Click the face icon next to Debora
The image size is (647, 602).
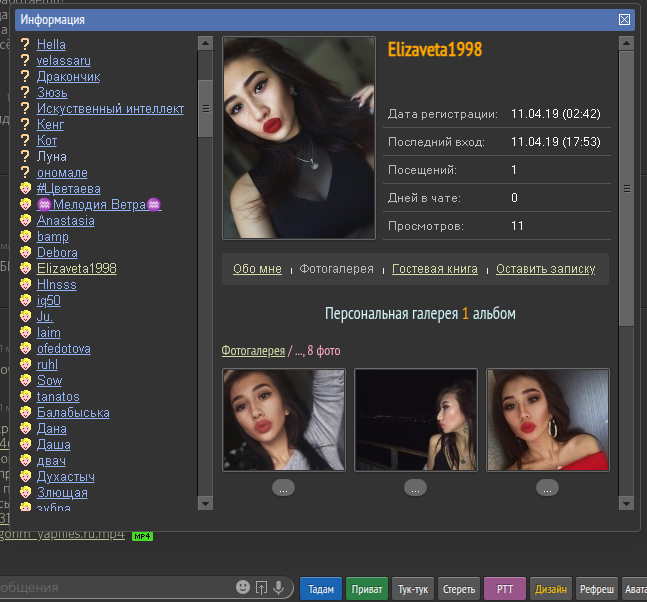[x=26, y=253]
